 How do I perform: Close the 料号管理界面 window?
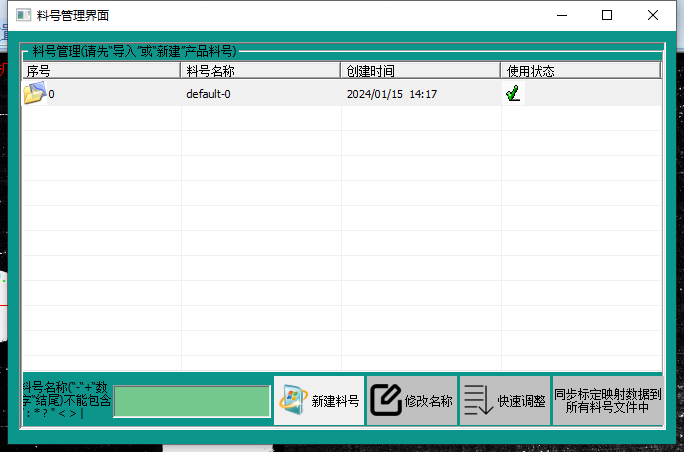tap(653, 15)
